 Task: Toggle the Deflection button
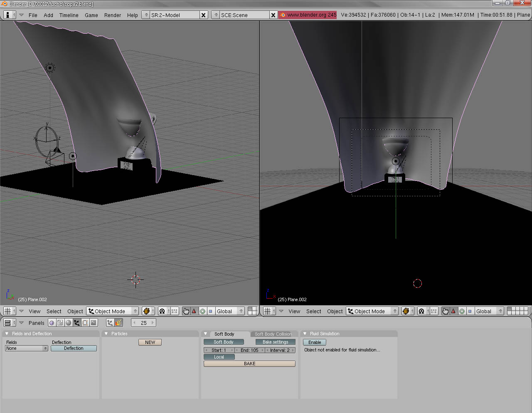click(x=74, y=349)
